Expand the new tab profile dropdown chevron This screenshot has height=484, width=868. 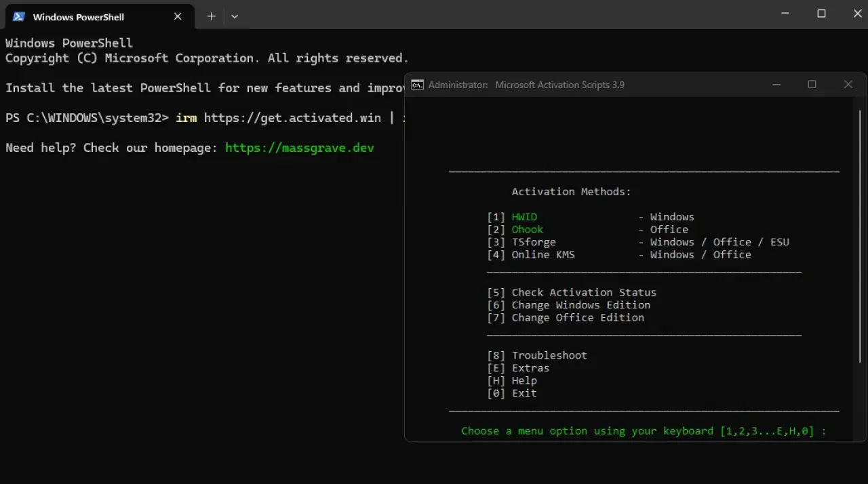click(235, 16)
